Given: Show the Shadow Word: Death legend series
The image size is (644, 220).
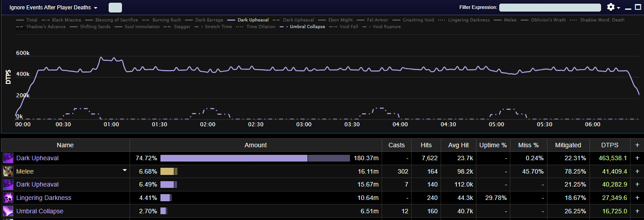Looking at the screenshot, I should click(597, 20).
